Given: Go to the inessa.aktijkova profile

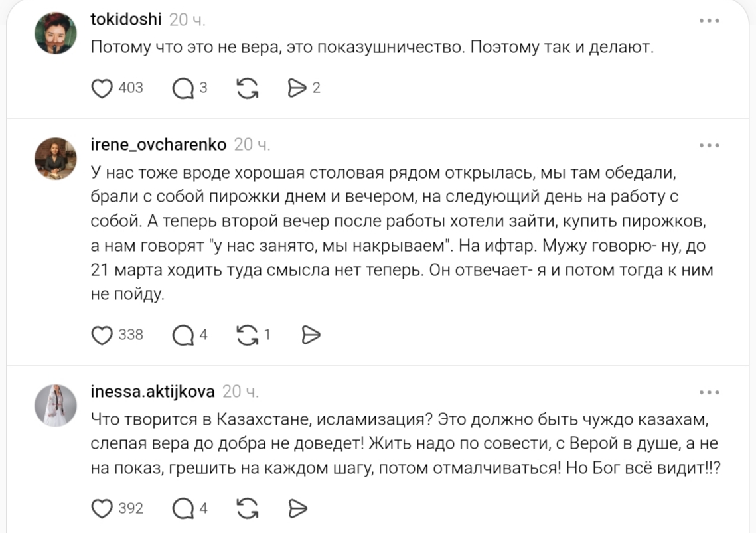Looking at the screenshot, I should click(152, 392).
